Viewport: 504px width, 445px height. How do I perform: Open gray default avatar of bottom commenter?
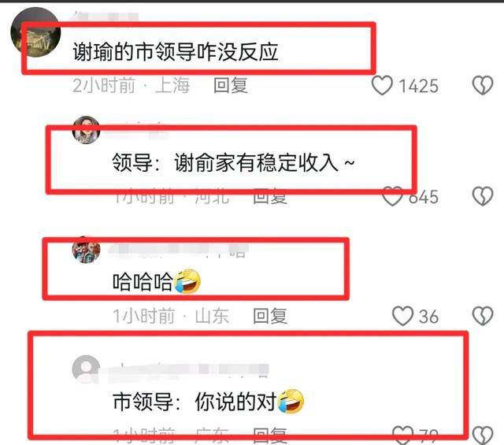86,369
